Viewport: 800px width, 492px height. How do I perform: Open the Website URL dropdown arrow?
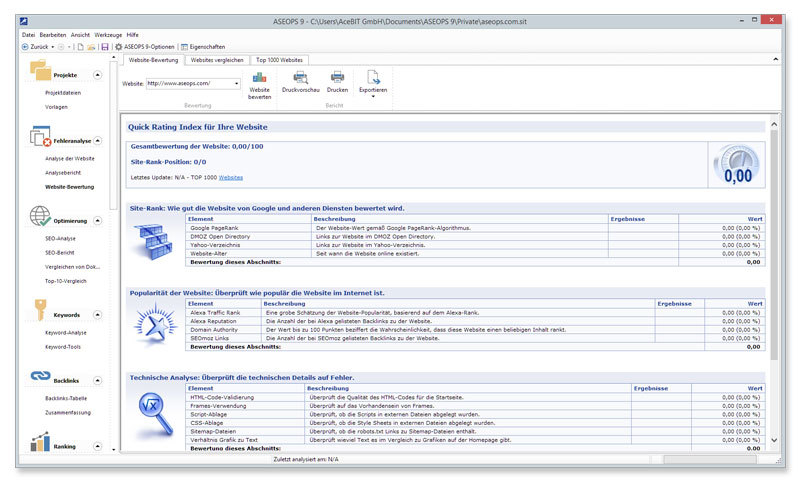tap(237, 84)
